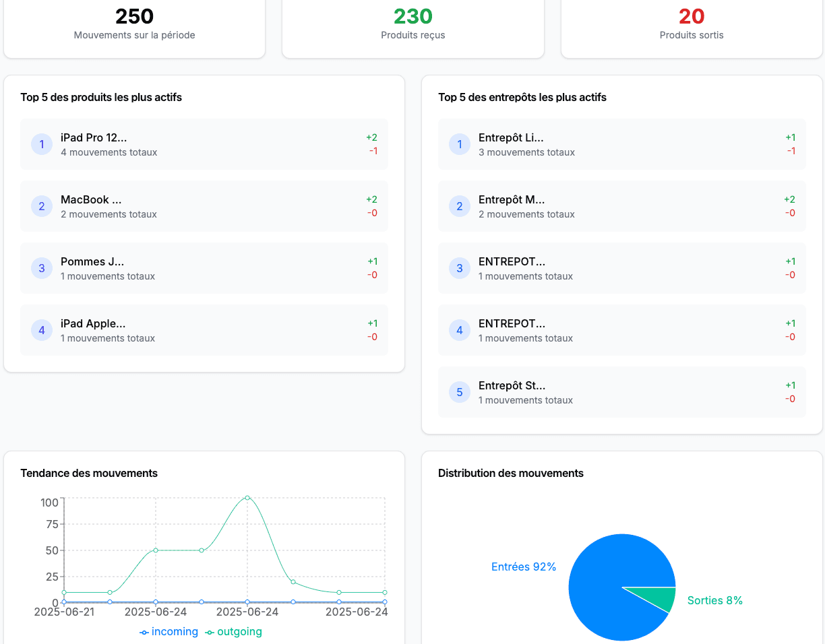Click the rank 4 badge in warehouses list

point(460,330)
